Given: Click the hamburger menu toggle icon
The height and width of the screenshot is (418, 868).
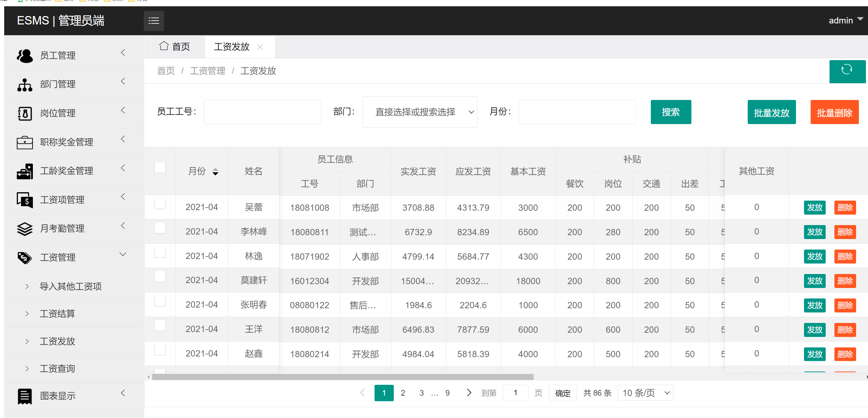Looking at the screenshot, I should 154,21.
